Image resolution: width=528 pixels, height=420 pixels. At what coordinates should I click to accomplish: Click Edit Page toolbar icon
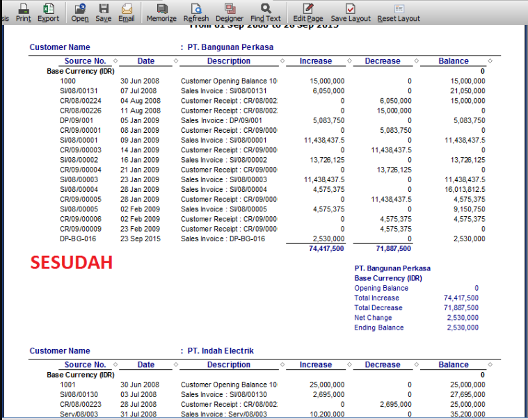pyautogui.click(x=307, y=13)
